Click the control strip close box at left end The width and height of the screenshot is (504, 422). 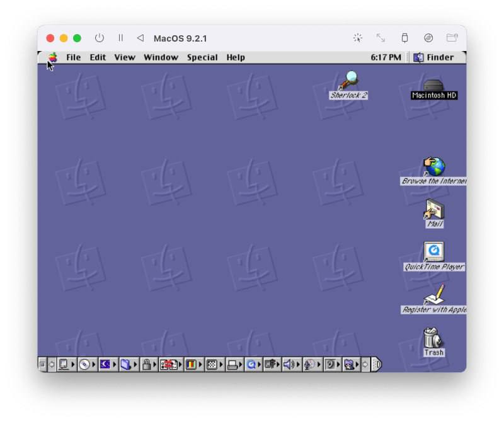point(42,365)
